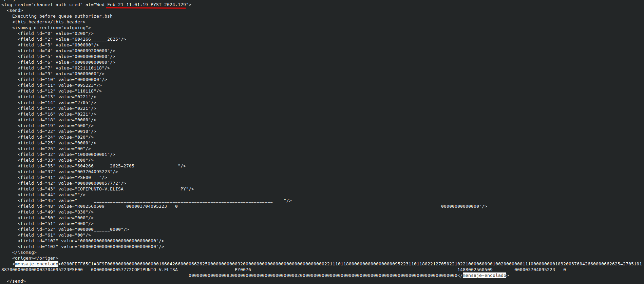The image size is (644, 284).
Task: Click field id 51 value 000
Action: pyautogui.click(x=56, y=224)
